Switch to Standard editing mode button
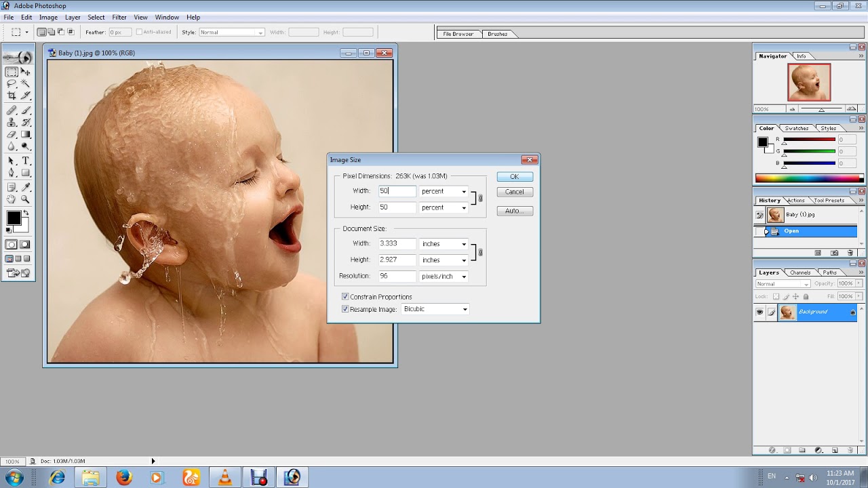The image size is (868, 488). 12,245
